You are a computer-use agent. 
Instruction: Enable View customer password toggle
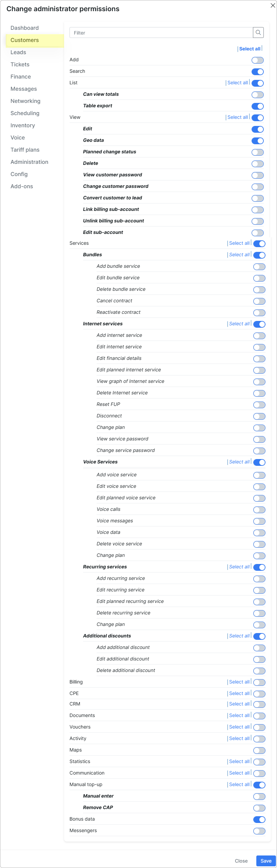pyautogui.click(x=258, y=175)
